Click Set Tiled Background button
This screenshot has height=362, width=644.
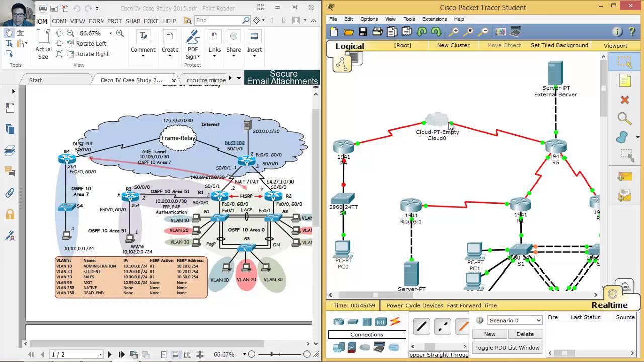[559, 45]
